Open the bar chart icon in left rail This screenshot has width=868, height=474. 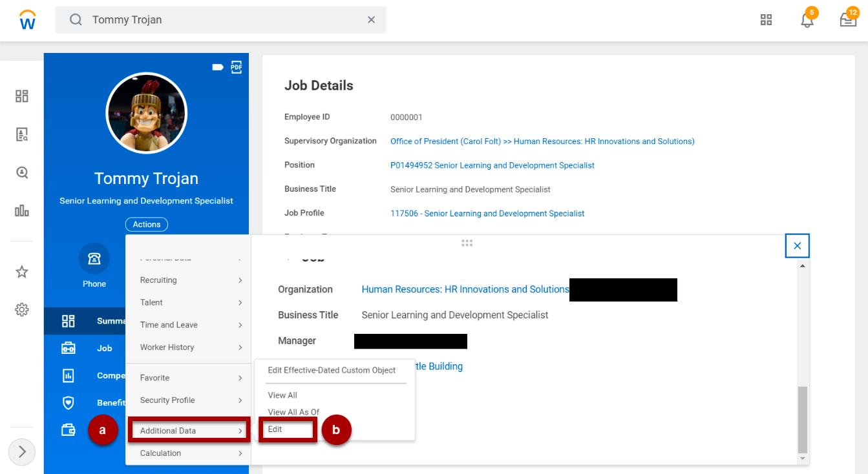22,211
